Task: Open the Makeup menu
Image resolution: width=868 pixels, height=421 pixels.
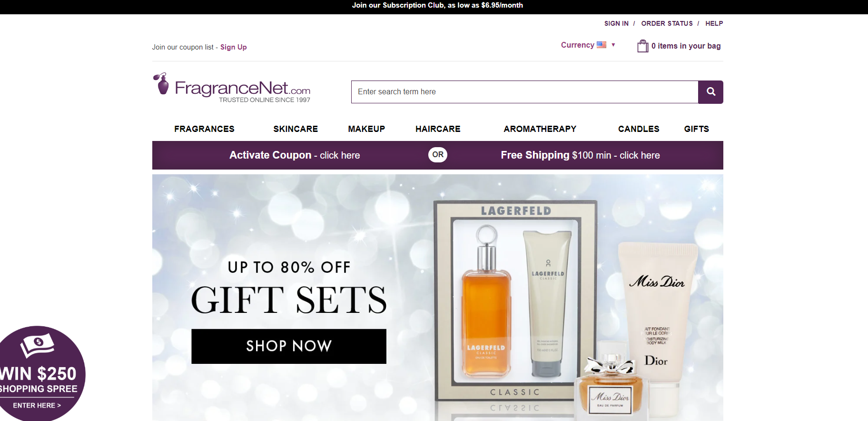Action: coord(366,129)
